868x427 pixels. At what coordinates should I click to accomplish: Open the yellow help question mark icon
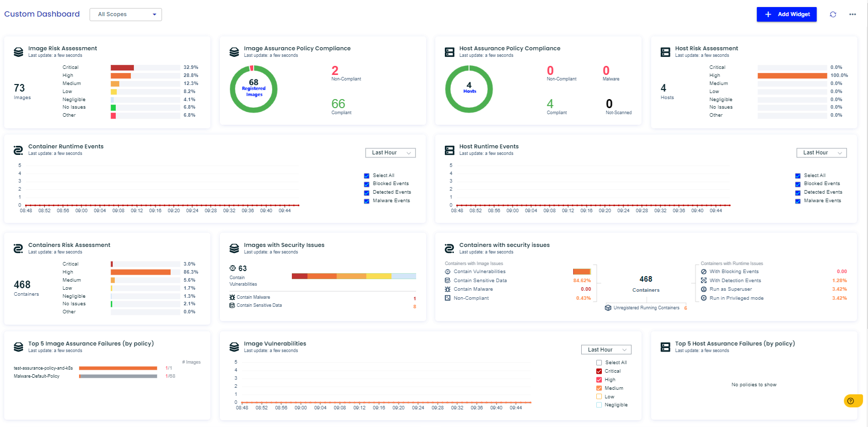coord(850,401)
